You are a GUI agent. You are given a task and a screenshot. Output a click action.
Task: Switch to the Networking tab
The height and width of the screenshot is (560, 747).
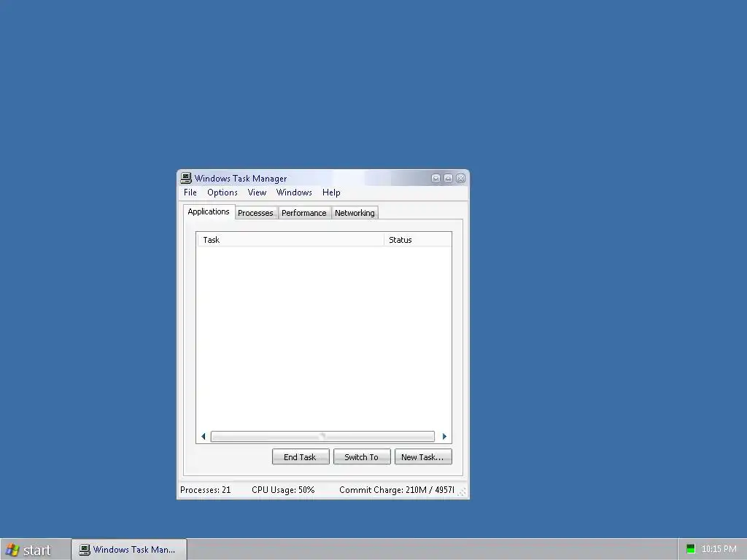coord(355,213)
